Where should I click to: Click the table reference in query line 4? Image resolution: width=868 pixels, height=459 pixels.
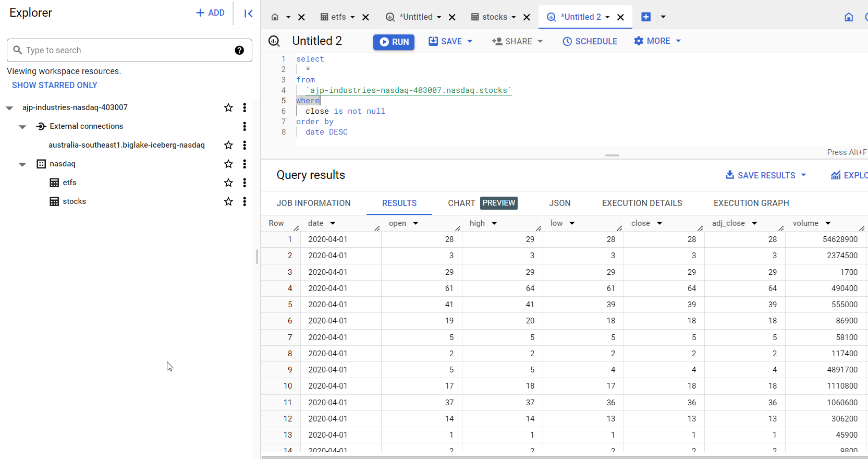coord(409,90)
